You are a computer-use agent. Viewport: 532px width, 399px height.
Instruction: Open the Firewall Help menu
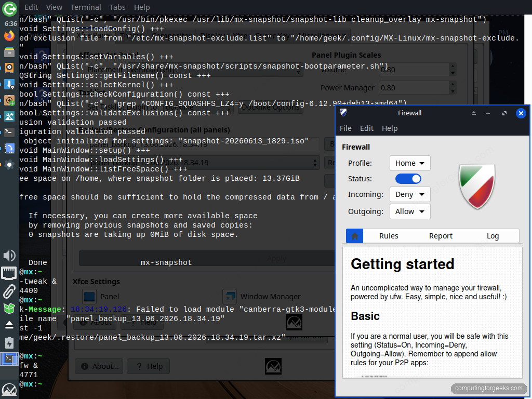[390, 128]
